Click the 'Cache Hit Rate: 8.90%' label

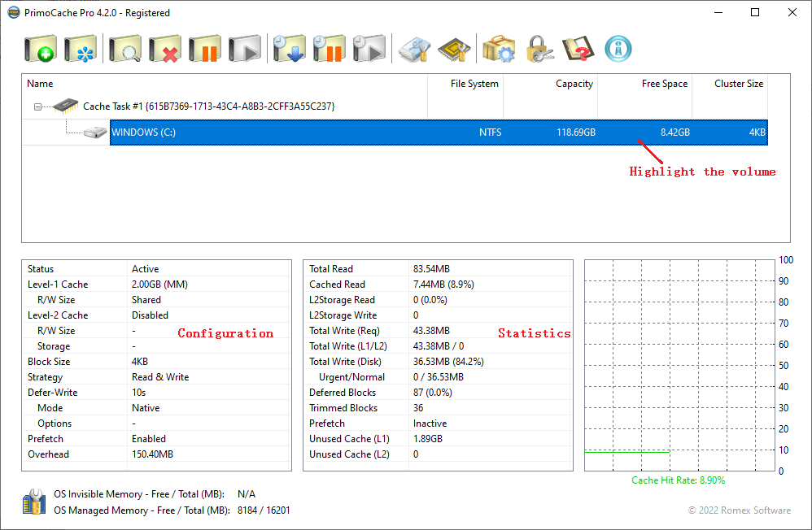pos(678,480)
